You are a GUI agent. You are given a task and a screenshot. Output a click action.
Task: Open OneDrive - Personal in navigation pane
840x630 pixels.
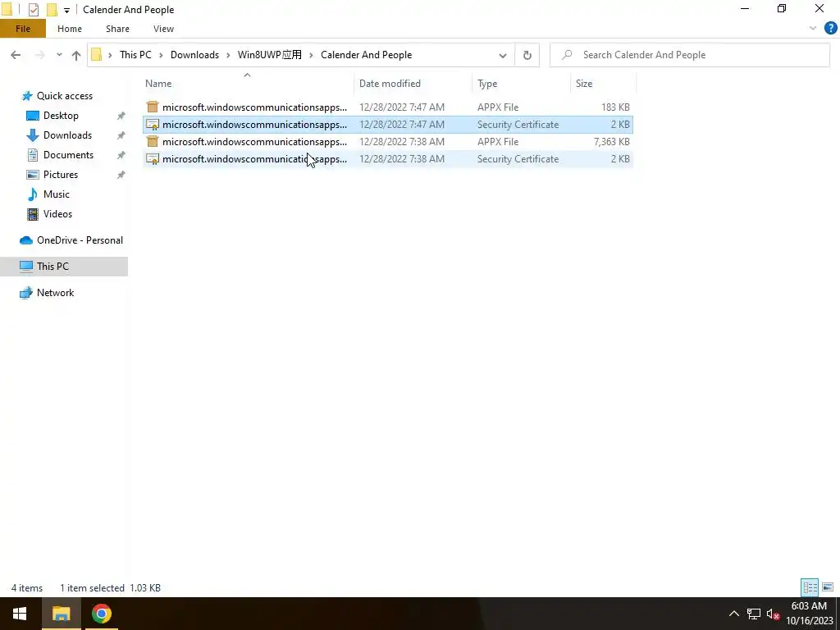click(x=80, y=240)
